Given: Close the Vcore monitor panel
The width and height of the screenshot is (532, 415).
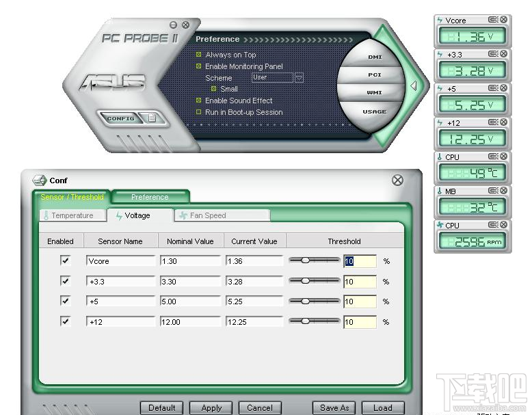Looking at the screenshot, I should click(504, 20).
